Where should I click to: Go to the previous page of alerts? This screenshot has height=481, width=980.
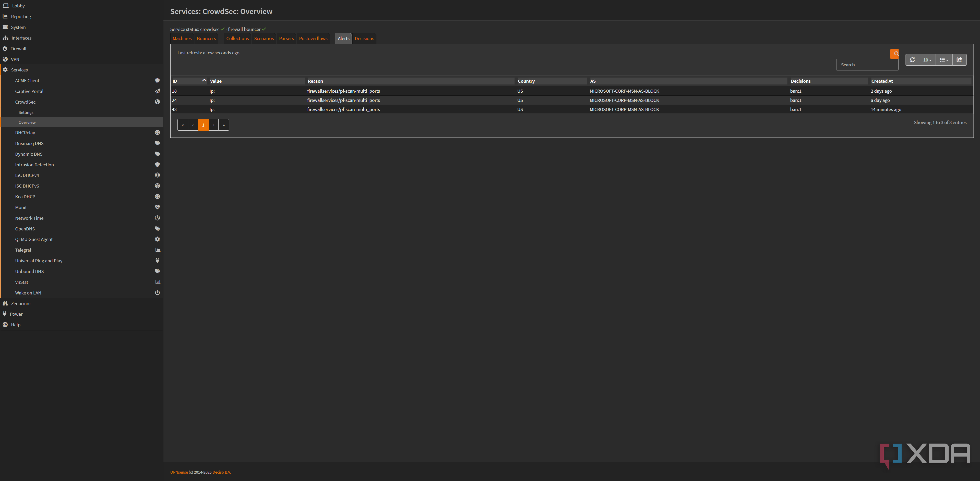193,125
